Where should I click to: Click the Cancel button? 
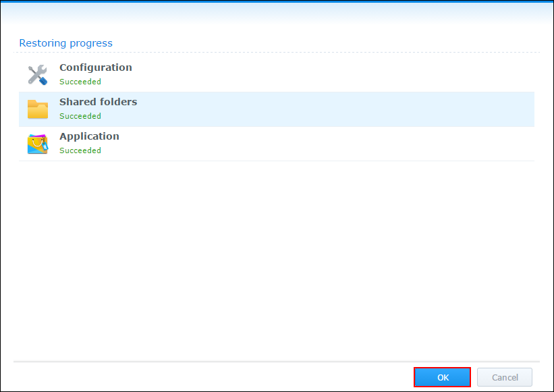point(505,377)
